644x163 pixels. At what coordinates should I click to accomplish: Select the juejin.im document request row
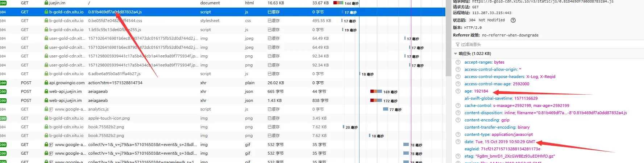pyautogui.click(x=223, y=3)
